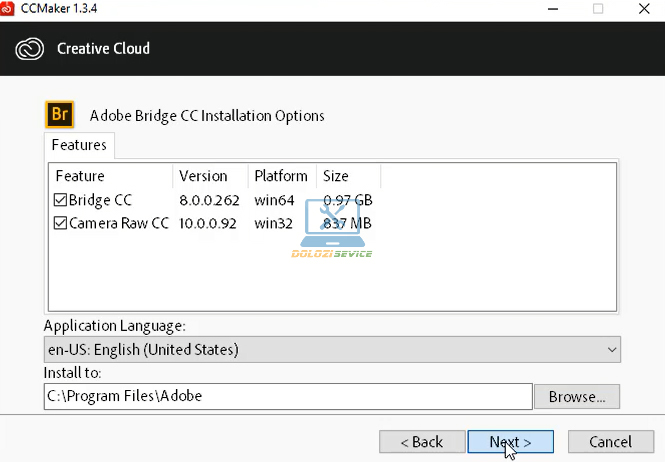The width and height of the screenshot is (665, 462).
Task: Uncheck the Bridge CC feature checkbox
Action: [60, 200]
